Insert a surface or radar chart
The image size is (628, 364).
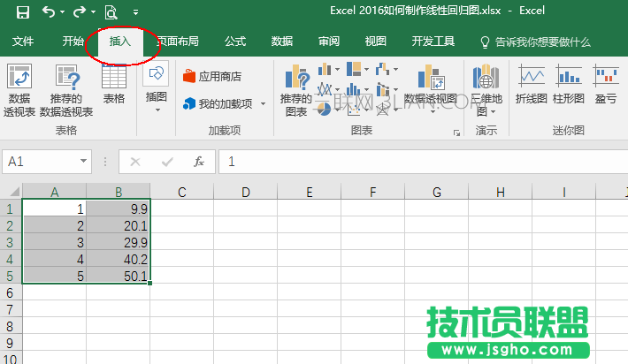pyautogui.click(x=382, y=110)
